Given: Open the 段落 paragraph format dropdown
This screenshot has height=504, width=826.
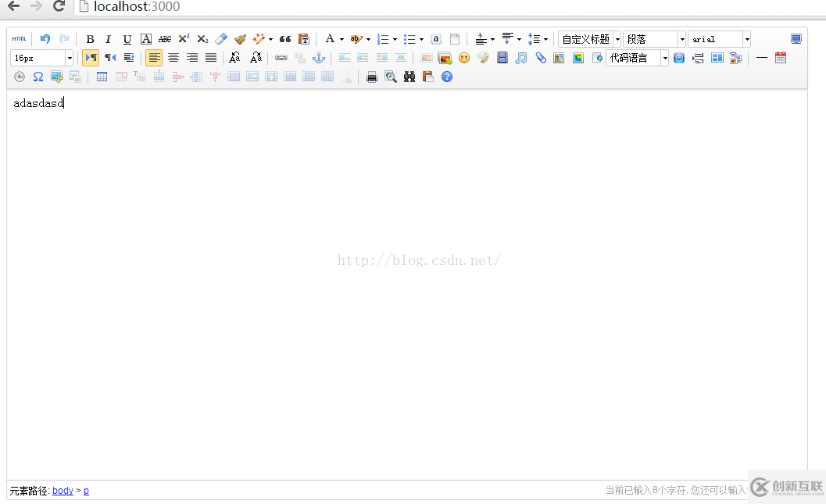Looking at the screenshot, I should (x=654, y=39).
